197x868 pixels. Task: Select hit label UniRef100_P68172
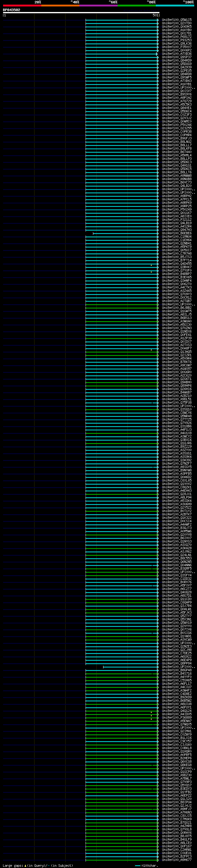coord(177,37)
